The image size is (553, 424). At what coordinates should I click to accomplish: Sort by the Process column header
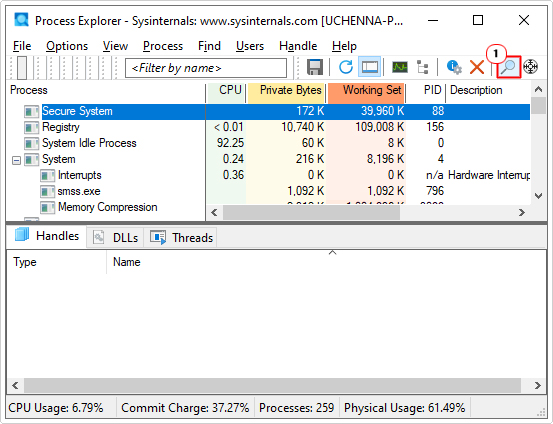point(106,90)
